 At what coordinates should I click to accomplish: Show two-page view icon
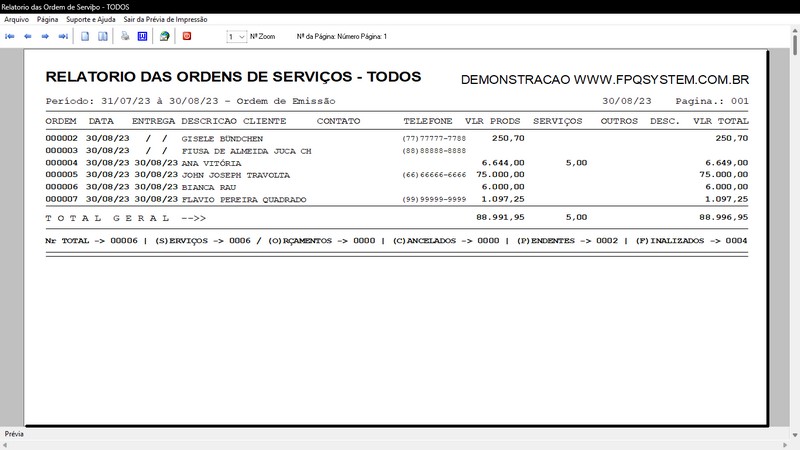pyautogui.click(x=103, y=36)
